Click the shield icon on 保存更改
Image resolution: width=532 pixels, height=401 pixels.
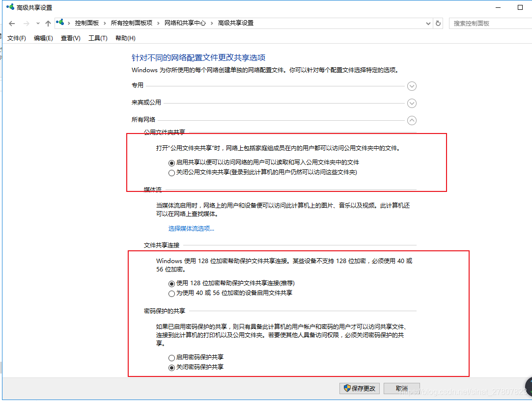tap(347, 388)
